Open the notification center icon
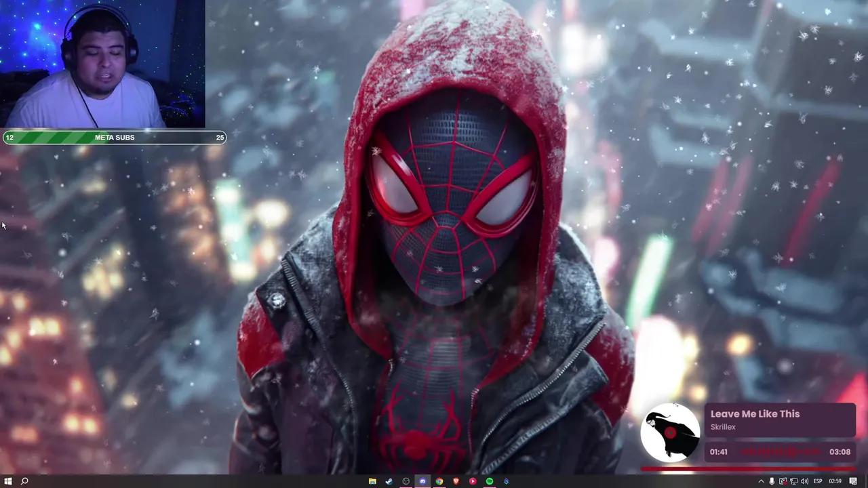The image size is (868, 488). pos(853,481)
